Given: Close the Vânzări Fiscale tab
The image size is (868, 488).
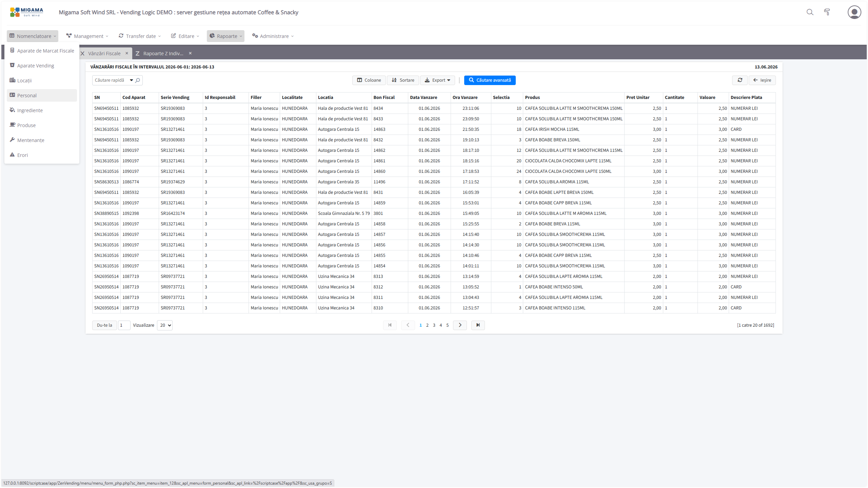Looking at the screenshot, I should (127, 53).
